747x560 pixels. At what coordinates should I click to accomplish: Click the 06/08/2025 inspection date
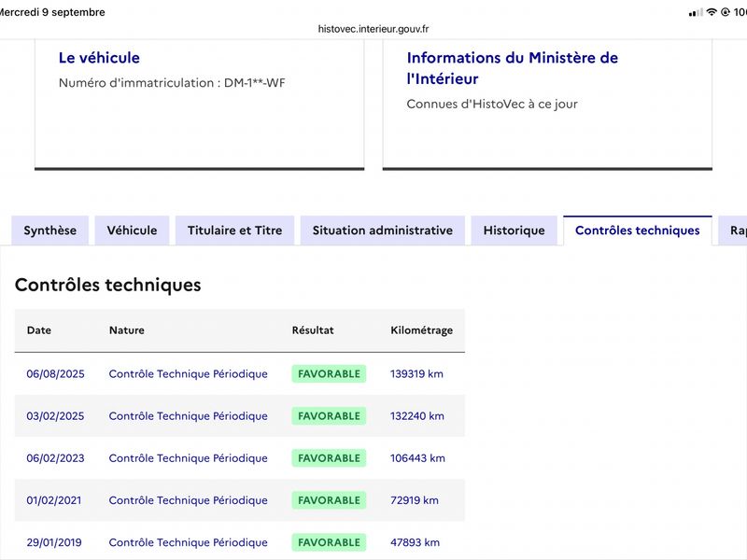(x=55, y=374)
